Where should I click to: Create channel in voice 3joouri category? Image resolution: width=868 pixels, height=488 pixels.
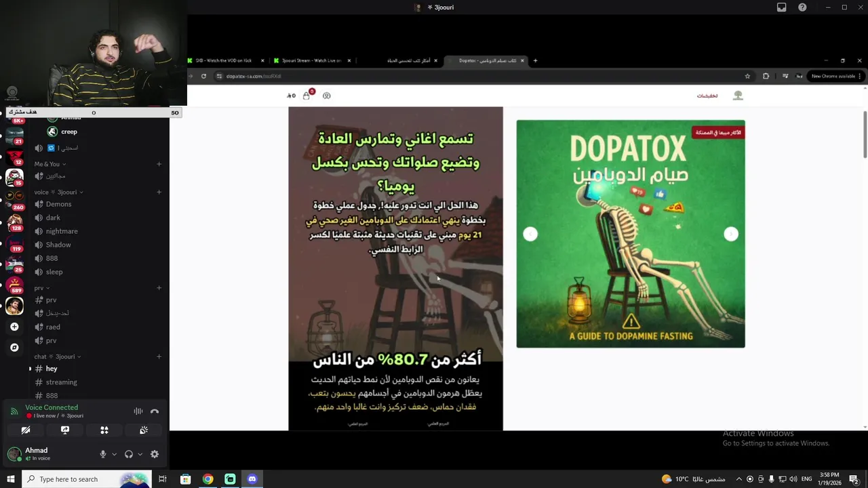pyautogui.click(x=159, y=192)
